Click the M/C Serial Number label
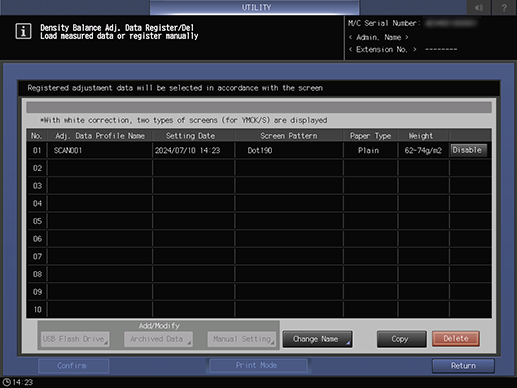 tap(384, 23)
